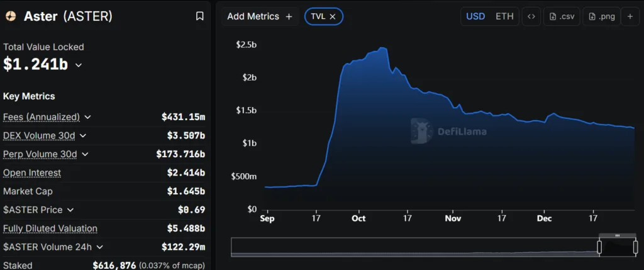Viewport: 644px width, 270px height.
Task: Click the $3.507b DEX volume value
Action: pyautogui.click(x=186, y=135)
